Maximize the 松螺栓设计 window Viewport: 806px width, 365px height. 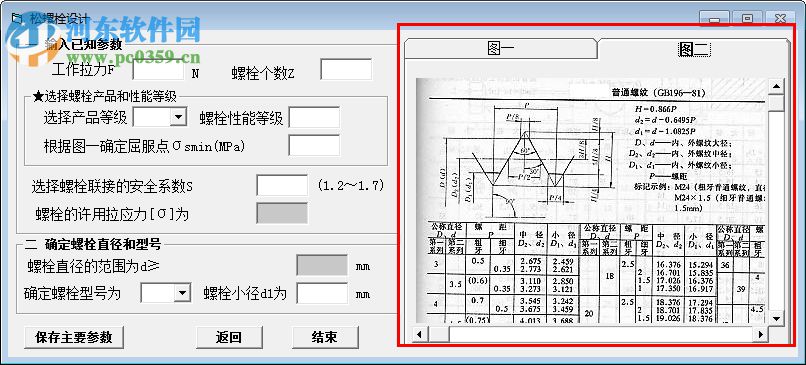click(x=747, y=19)
